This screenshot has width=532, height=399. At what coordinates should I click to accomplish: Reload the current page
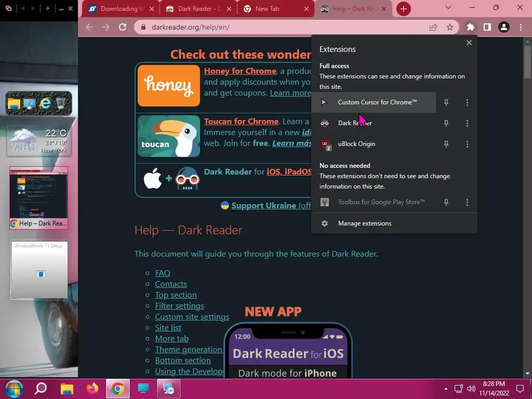(123, 27)
